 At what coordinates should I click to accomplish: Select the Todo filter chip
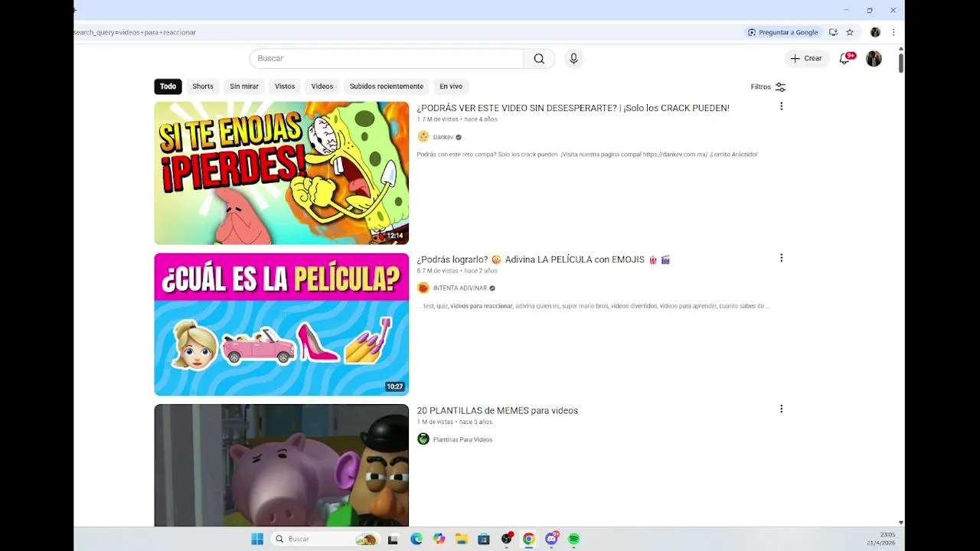click(168, 86)
